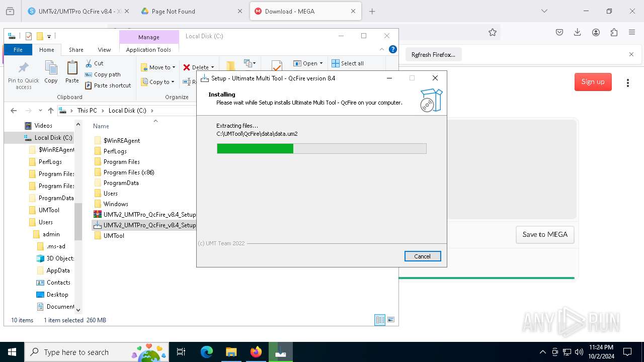The image size is (644, 362).
Task: Click the red Sign up button
Action: click(593, 82)
